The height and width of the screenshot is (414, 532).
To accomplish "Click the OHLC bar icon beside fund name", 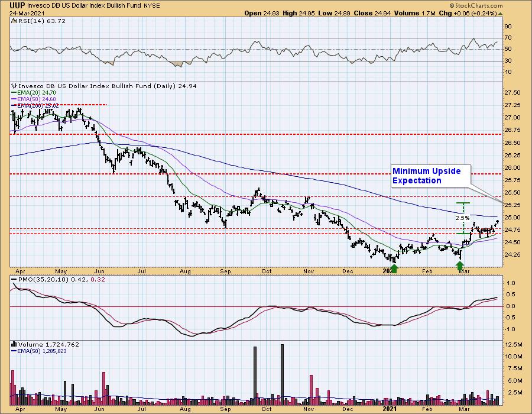I will (14, 86).
